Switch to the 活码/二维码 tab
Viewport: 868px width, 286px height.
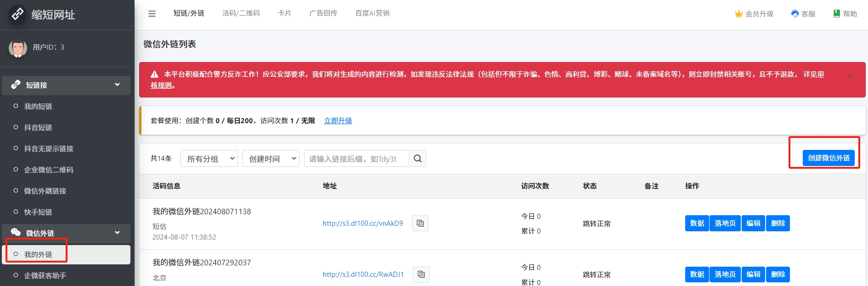coord(241,13)
